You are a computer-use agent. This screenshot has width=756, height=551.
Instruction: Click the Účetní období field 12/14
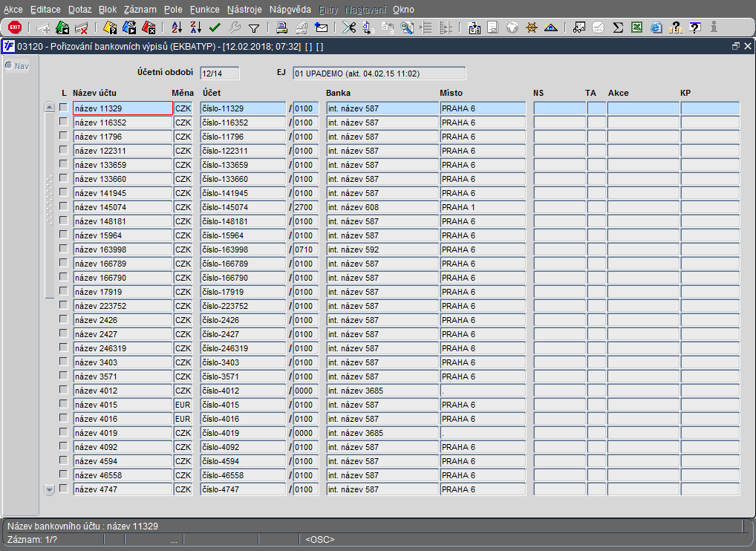click(x=220, y=74)
